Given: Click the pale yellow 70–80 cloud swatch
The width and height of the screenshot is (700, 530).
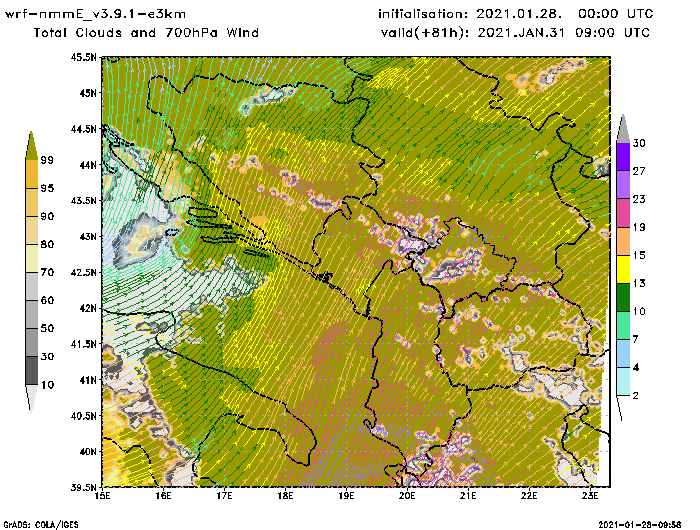Looking at the screenshot, I should pos(32,259).
